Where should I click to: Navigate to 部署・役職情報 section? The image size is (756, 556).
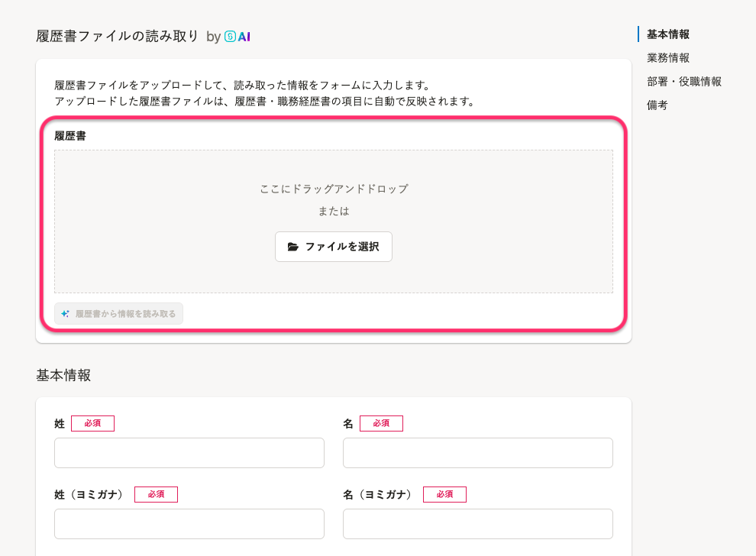(683, 82)
